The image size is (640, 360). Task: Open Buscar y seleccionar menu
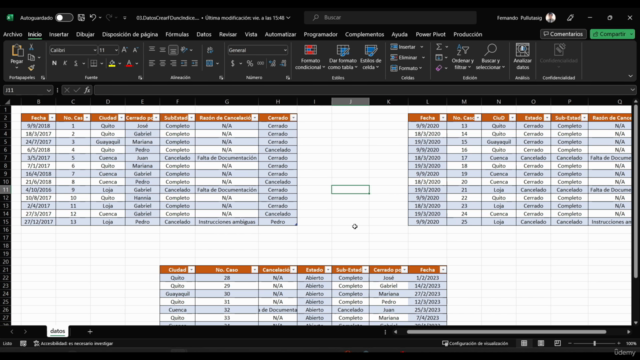pos(490,57)
